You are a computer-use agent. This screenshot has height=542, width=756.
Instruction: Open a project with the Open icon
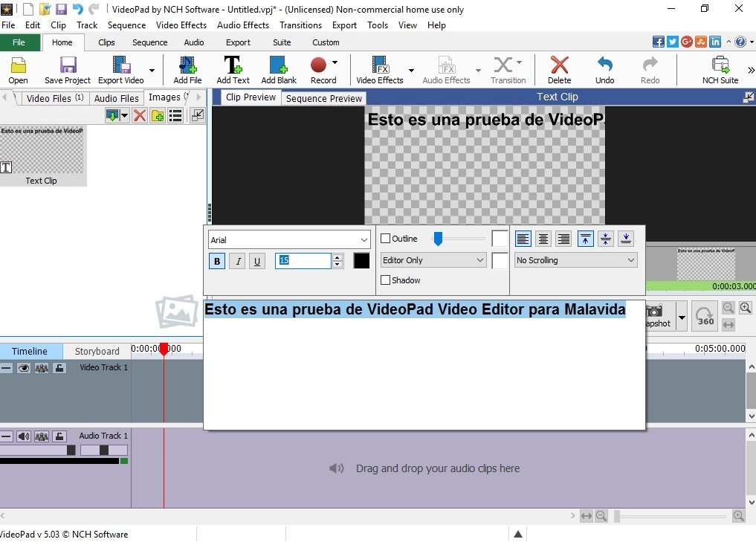[x=18, y=70]
